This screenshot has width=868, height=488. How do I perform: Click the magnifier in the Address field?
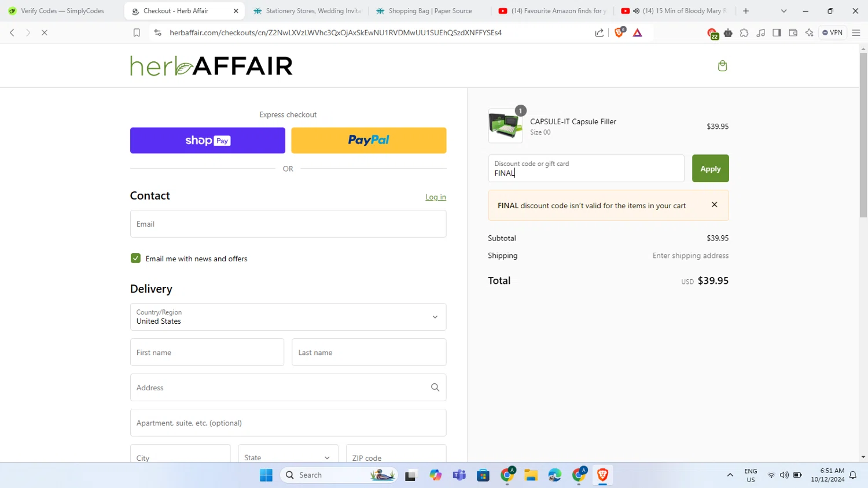click(435, 387)
